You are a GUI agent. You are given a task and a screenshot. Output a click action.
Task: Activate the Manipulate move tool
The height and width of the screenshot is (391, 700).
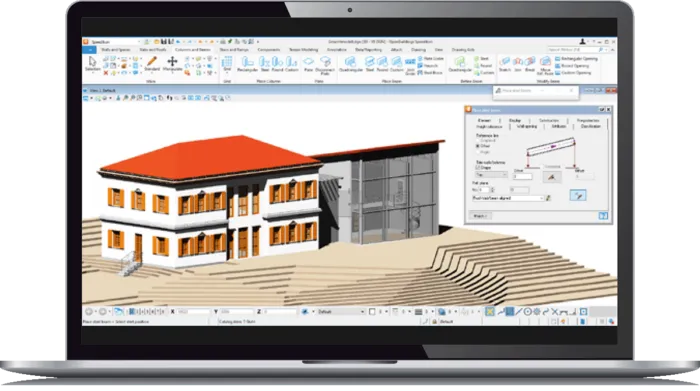(x=172, y=63)
